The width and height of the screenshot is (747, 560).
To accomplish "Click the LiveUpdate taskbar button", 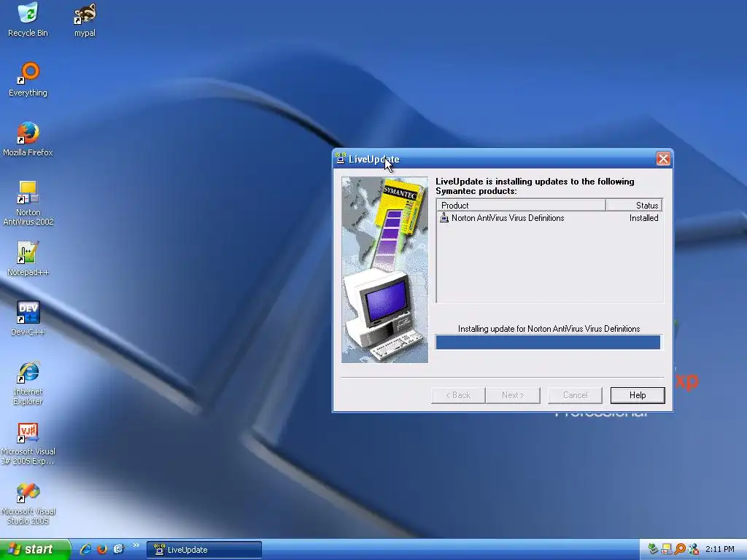I will 204,550.
